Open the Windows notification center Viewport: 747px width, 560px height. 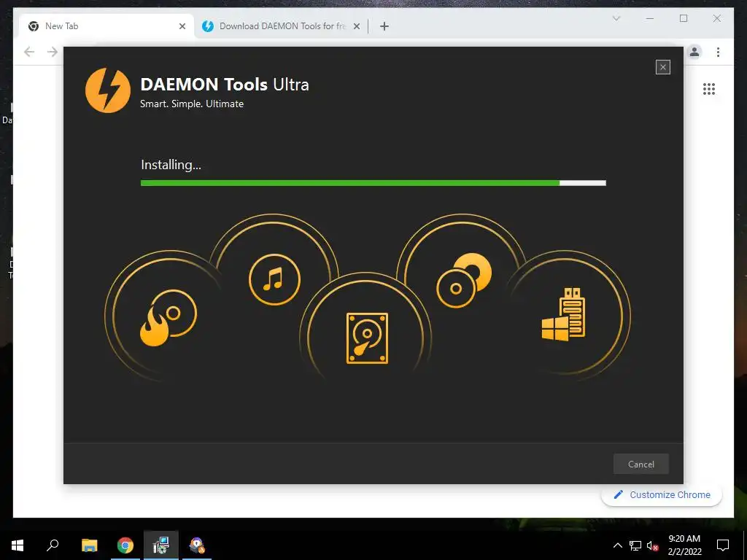pos(723,545)
